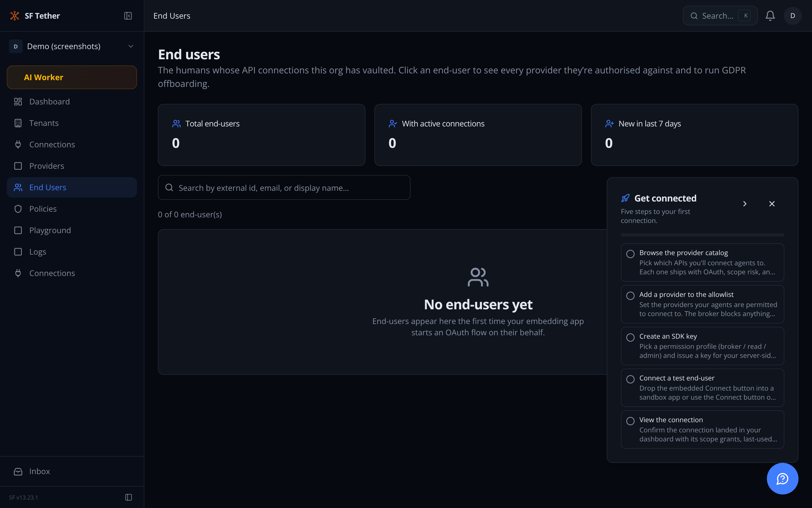Screen dimensions: 812x508
Task: Click the AI Worker button
Action: pos(72,77)
